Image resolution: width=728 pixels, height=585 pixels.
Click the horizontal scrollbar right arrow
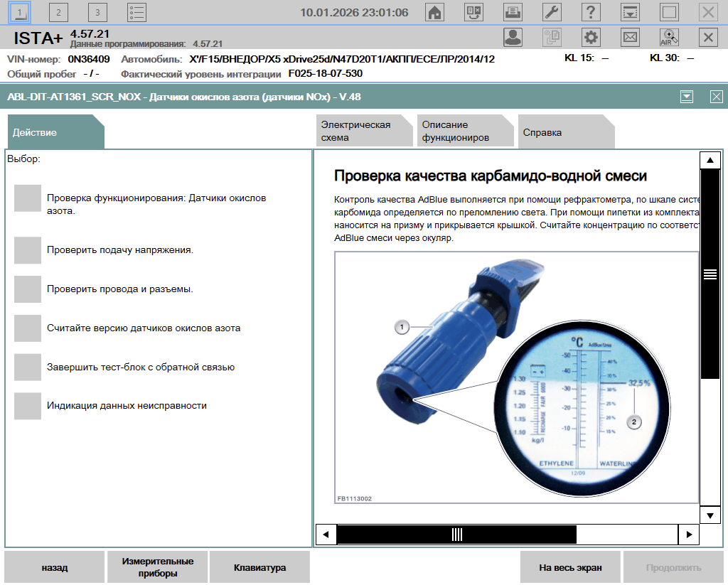pos(688,534)
